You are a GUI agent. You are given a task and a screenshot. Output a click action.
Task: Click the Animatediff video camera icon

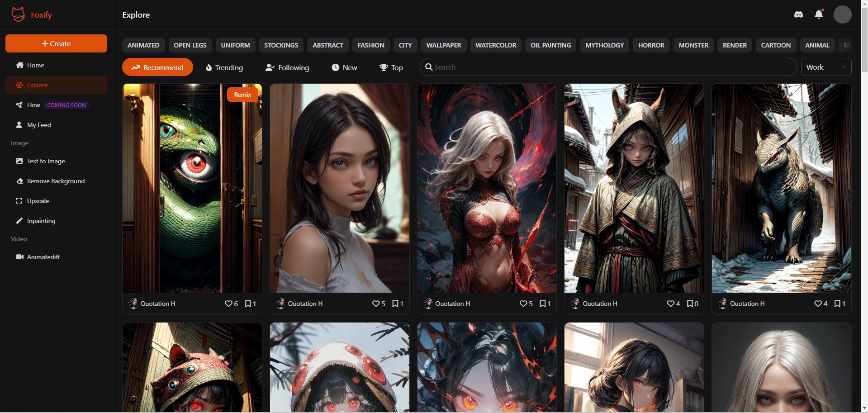pos(19,257)
